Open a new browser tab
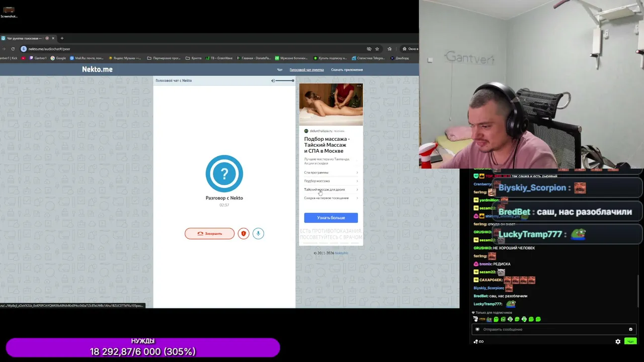This screenshot has width=644, height=362. point(62,38)
